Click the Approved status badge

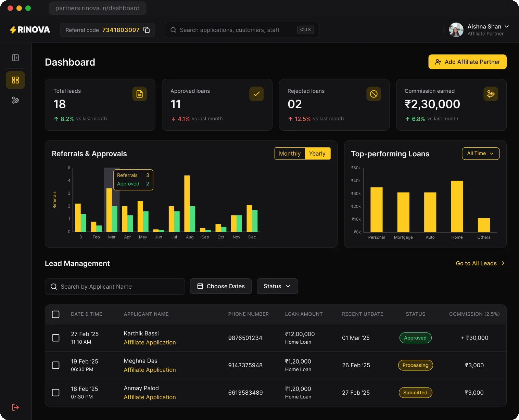coord(415,338)
